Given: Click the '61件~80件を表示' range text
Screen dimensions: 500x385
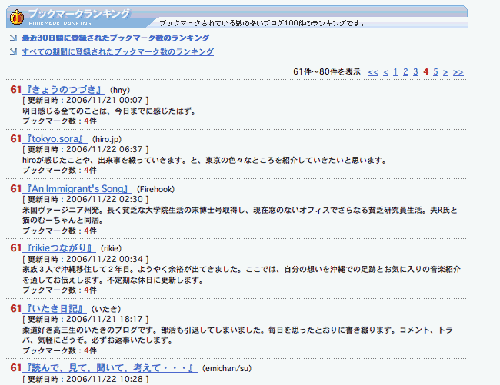Looking at the screenshot, I should click(x=327, y=72).
